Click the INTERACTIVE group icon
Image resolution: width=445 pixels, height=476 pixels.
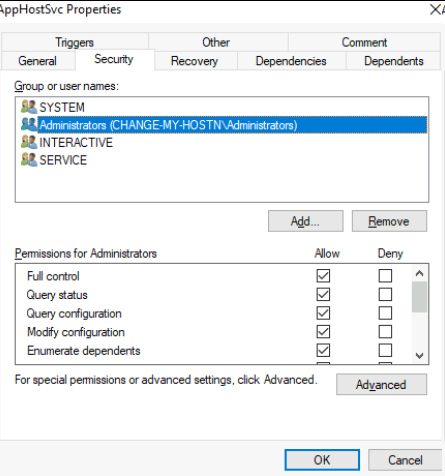pos(29,142)
